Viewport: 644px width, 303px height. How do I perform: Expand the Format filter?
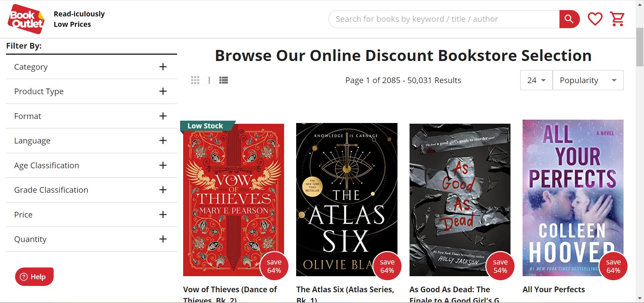[x=163, y=116]
